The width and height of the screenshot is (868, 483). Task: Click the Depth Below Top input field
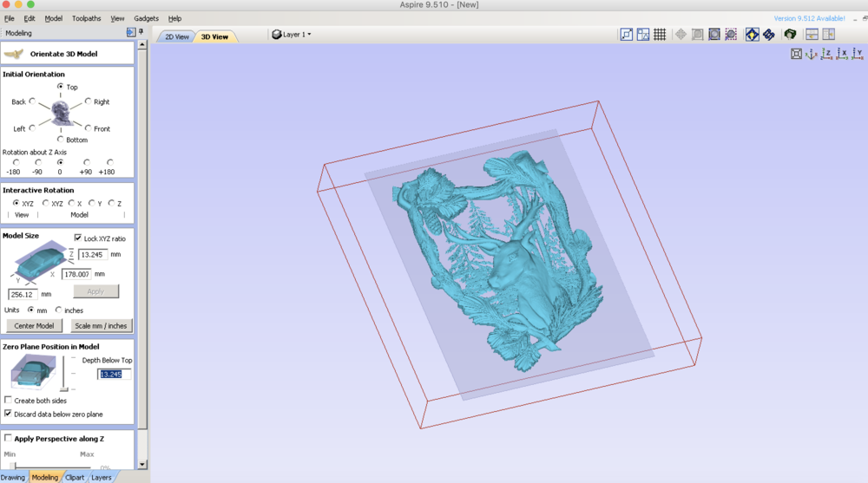click(x=114, y=375)
